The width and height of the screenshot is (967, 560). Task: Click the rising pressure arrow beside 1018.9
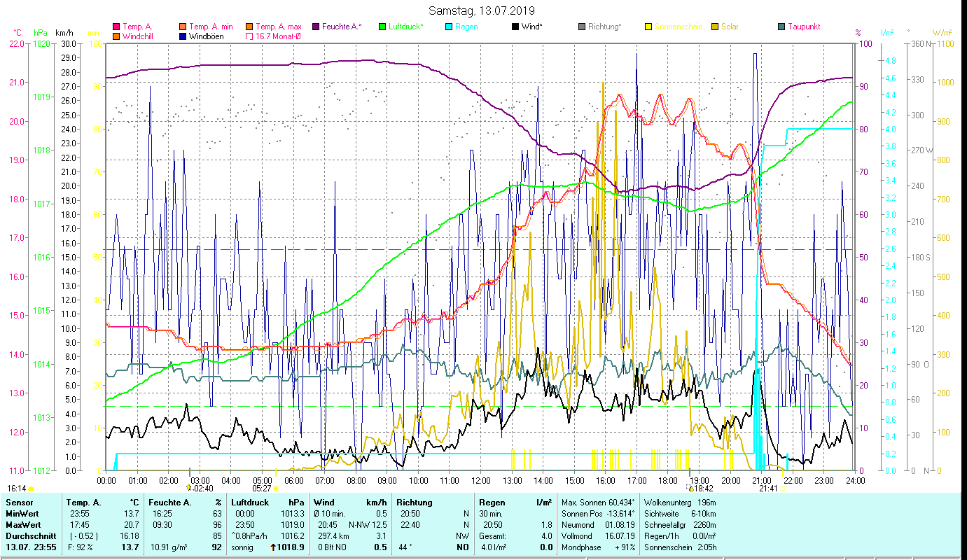[x=272, y=547]
